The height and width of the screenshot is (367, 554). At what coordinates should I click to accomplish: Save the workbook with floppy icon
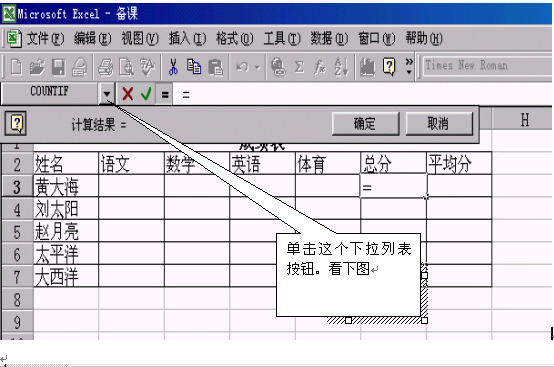pos(58,67)
